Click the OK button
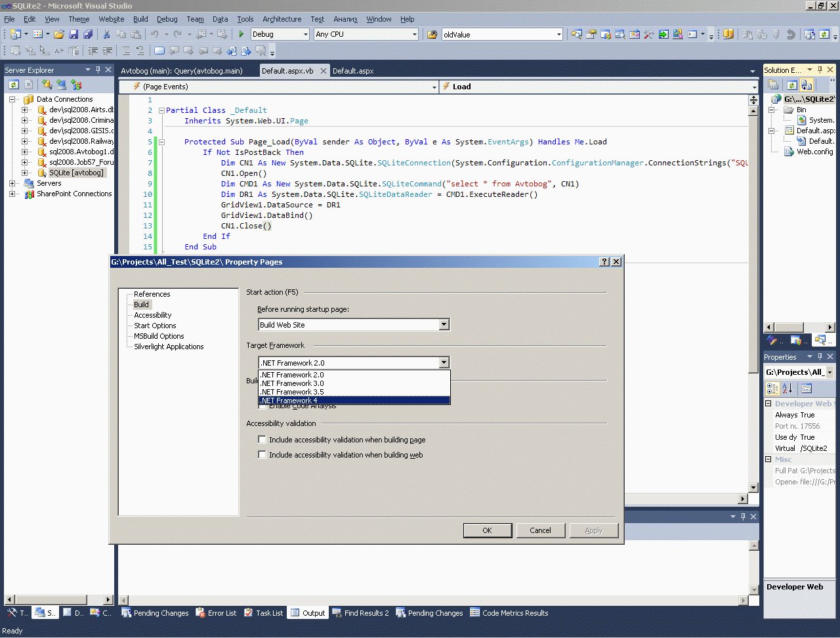Screen dimensions: 840x638 487,530
